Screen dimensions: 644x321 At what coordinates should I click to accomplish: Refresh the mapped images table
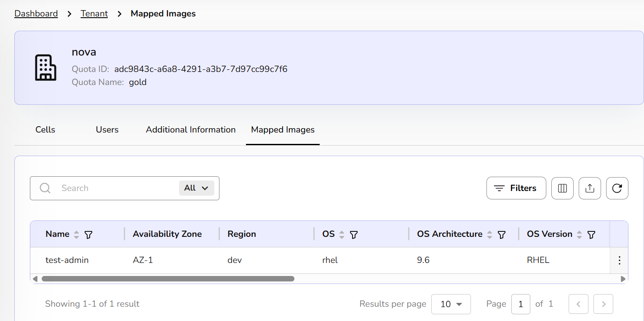coord(617,188)
